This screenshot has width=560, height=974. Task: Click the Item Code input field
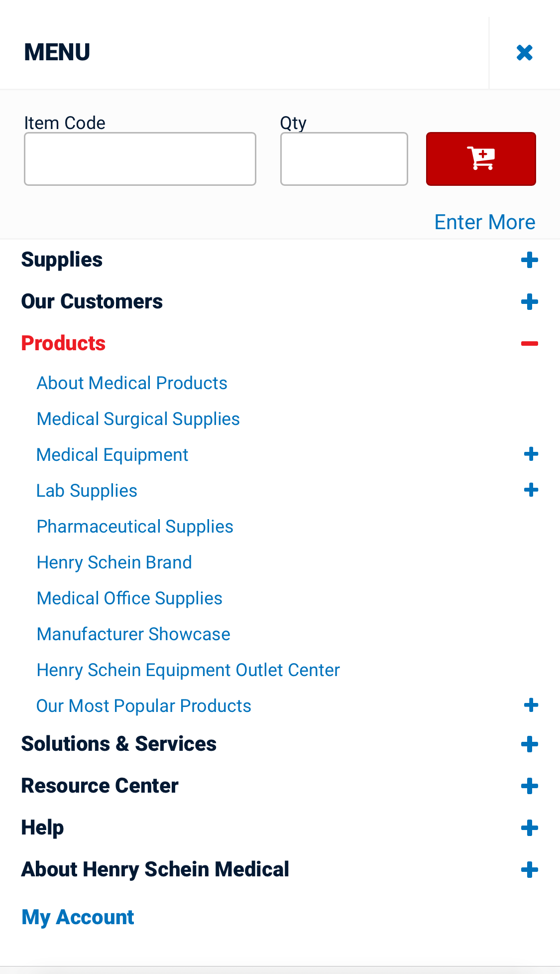pyautogui.click(x=140, y=159)
